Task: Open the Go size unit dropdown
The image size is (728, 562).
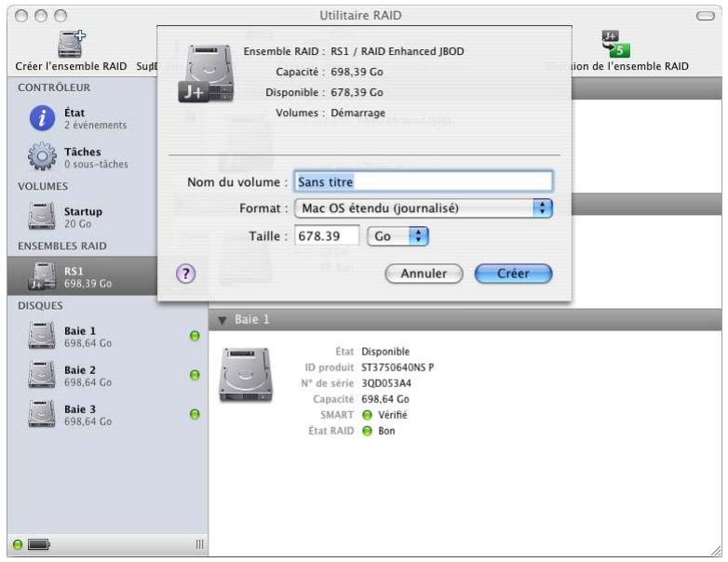Action: click(x=398, y=236)
